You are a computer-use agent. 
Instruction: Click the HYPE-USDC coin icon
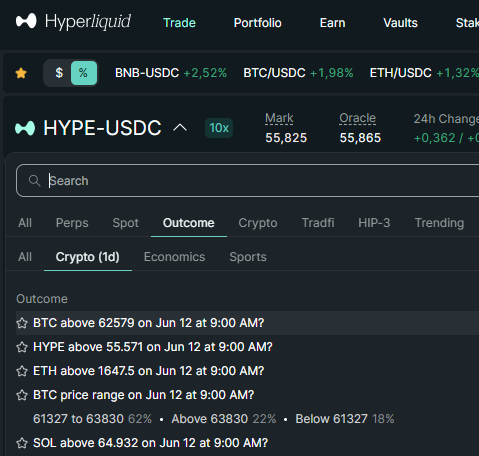(x=25, y=128)
